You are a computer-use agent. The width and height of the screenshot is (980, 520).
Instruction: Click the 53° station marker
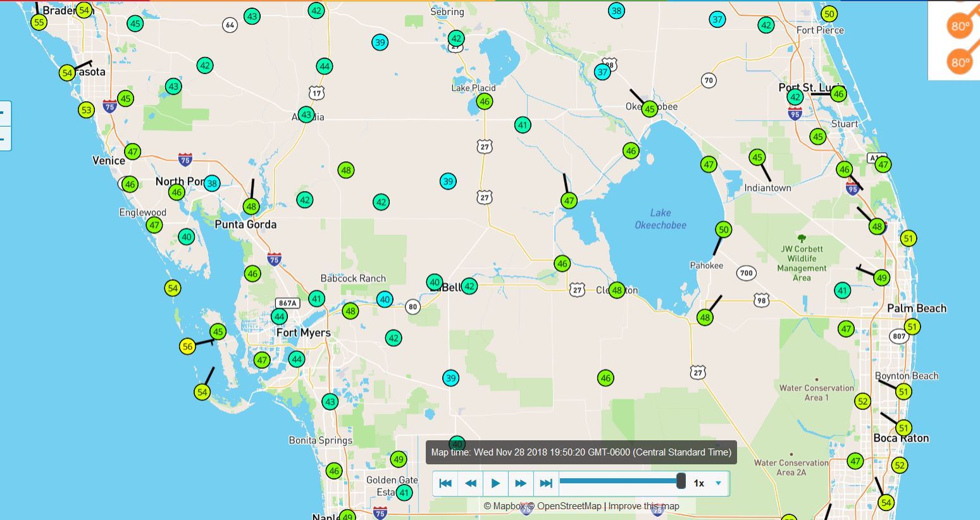click(x=86, y=110)
